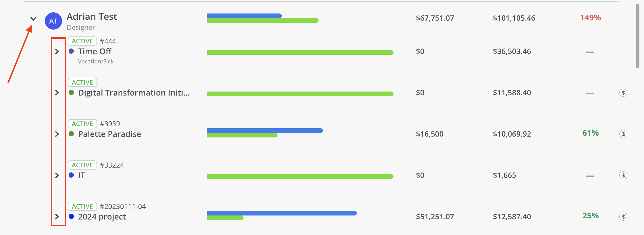Expand the IT project row
The width and height of the screenshot is (644, 235).
pos(57,175)
